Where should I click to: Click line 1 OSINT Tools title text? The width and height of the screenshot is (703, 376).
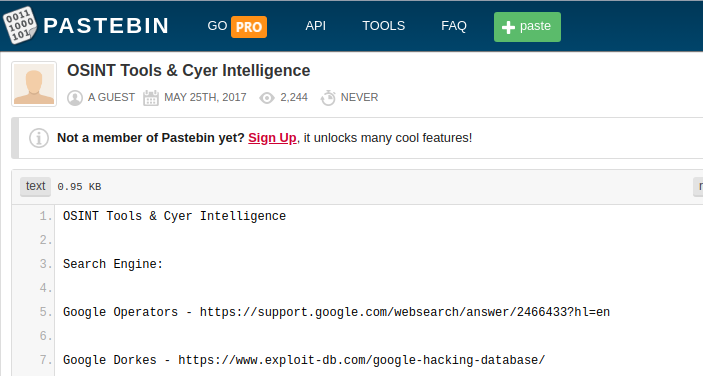coord(174,216)
